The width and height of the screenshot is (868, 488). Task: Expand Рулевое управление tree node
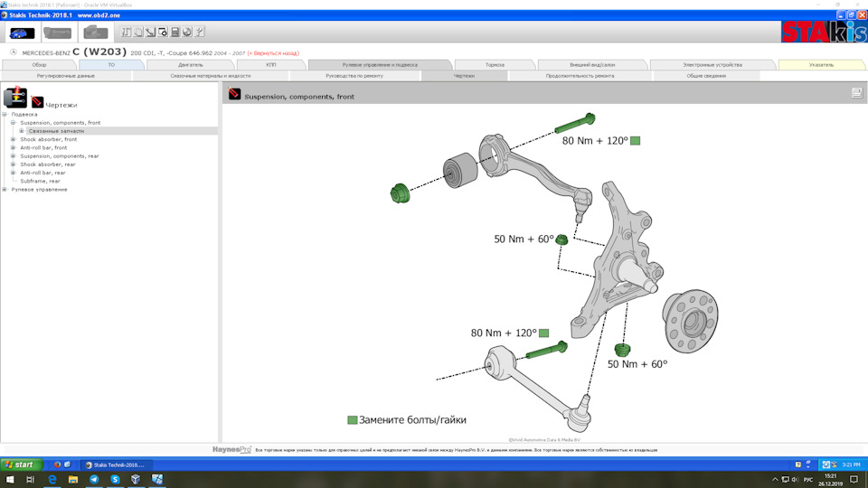click(5, 189)
